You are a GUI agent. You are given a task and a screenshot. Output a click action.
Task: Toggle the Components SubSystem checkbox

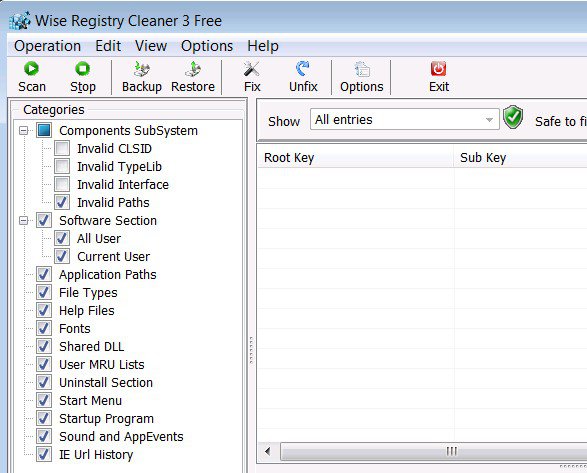(x=44, y=130)
